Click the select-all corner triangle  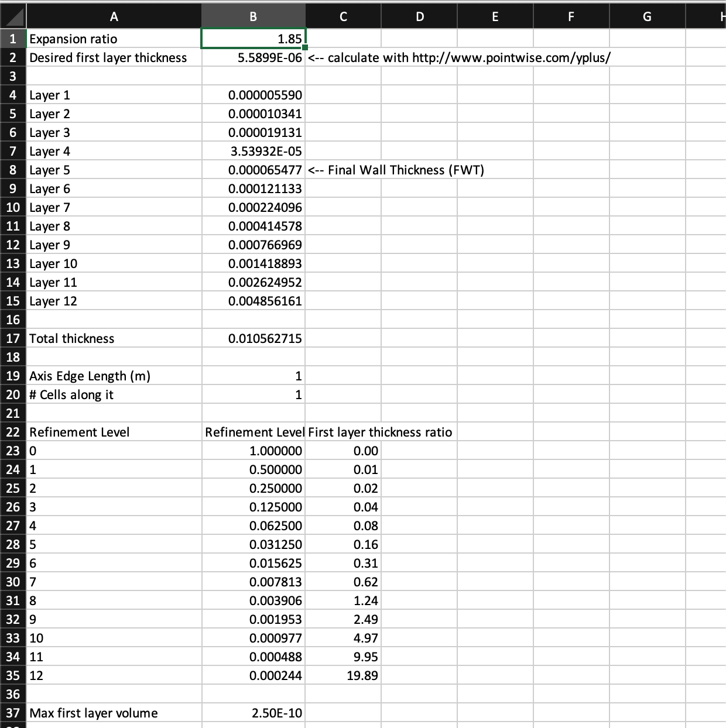tap(13, 16)
